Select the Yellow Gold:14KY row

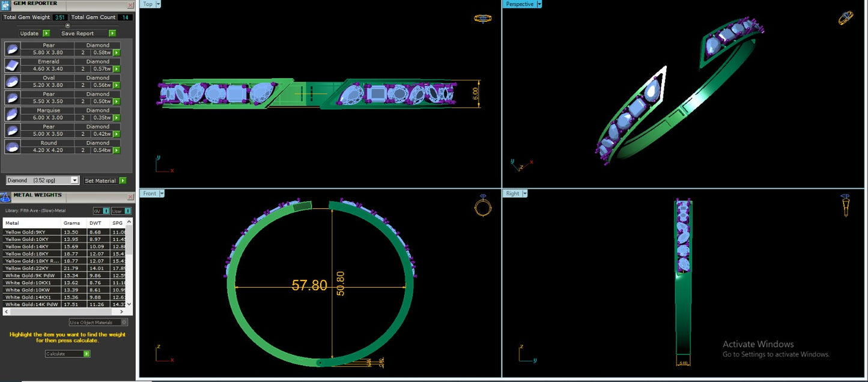tap(64, 246)
